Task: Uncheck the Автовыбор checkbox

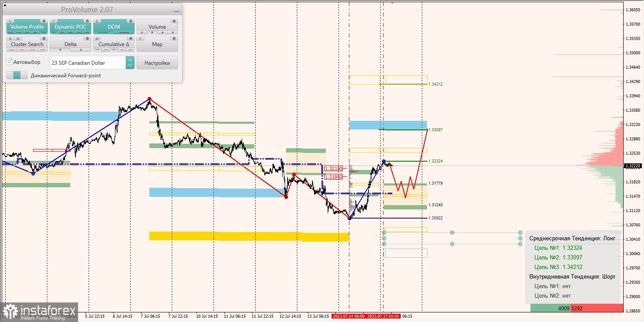Action: coord(10,62)
